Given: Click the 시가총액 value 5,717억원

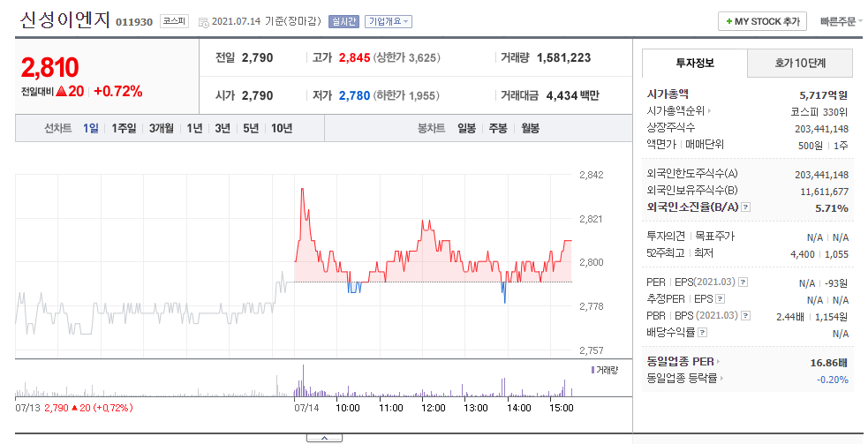Looking at the screenshot, I should click(824, 95).
